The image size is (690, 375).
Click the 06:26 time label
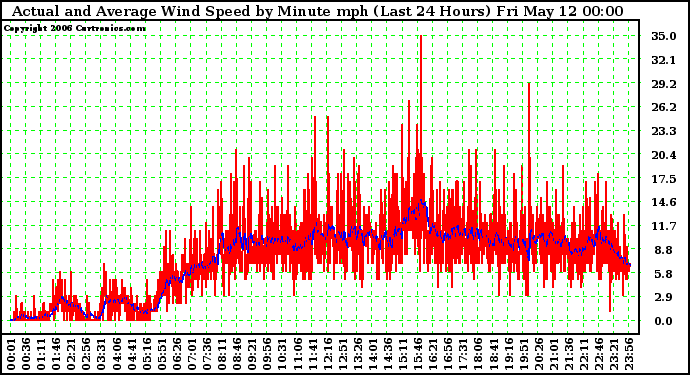point(177,354)
